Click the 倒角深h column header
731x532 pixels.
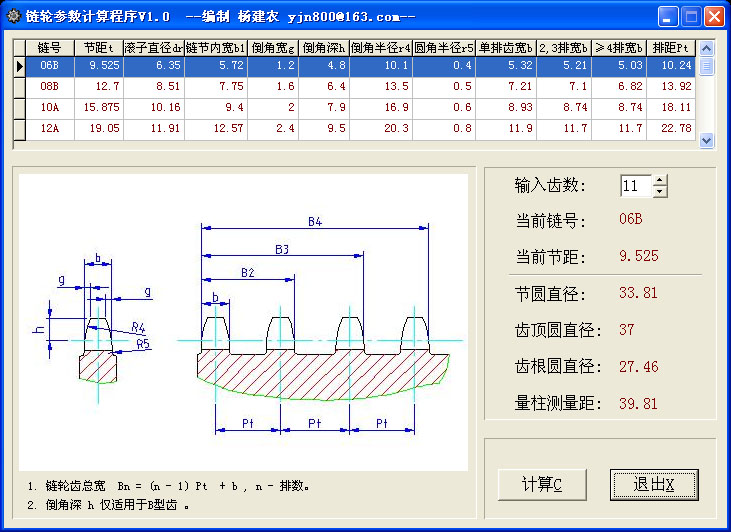tap(324, 48)
